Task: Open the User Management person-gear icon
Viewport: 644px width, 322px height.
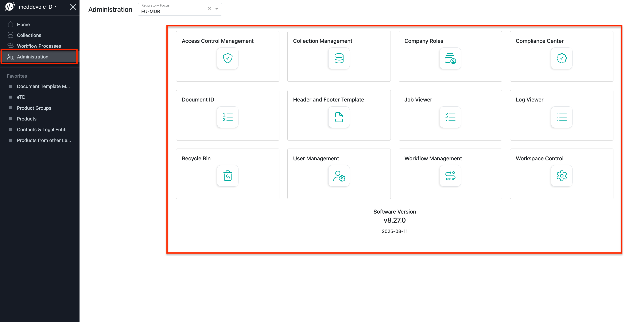Action: [x=339, y=176]
